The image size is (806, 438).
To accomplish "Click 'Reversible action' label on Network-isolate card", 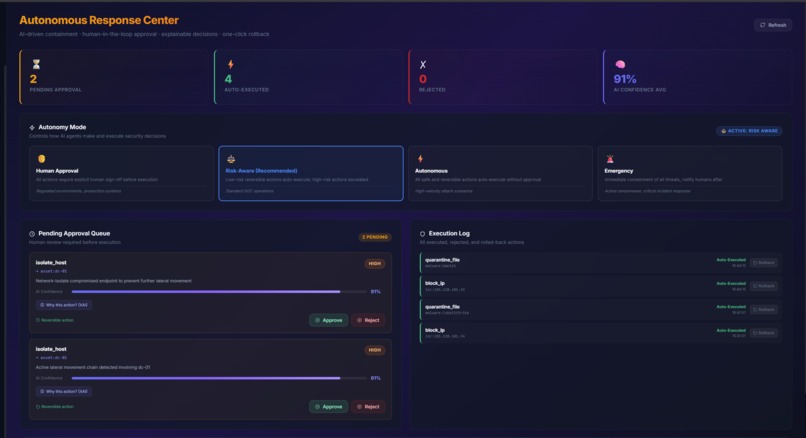I will pos(54,320).
